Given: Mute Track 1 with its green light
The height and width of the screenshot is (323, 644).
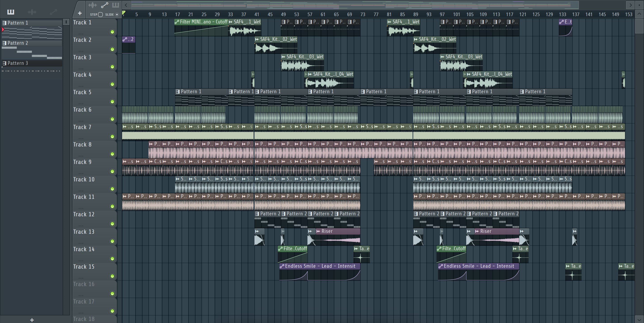Looking at the screenshot, I should [x=112, y=32].
